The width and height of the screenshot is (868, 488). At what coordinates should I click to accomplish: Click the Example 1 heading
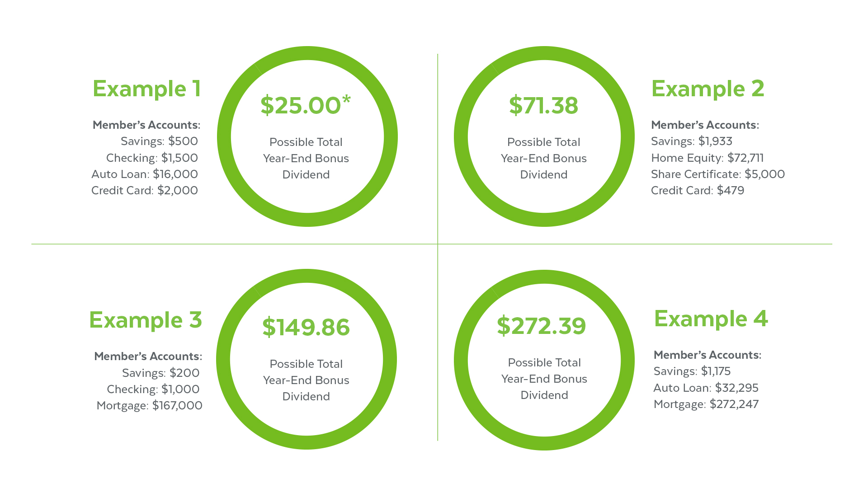pos(146,89)
